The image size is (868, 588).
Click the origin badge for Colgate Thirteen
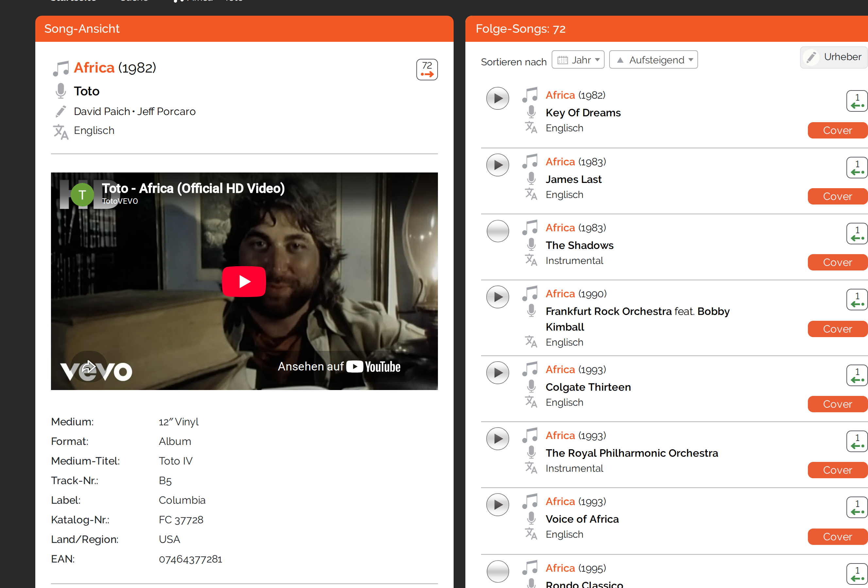tap(857, 375)
